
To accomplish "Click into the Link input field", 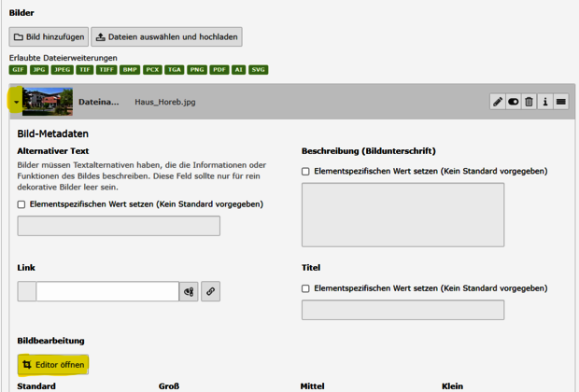I will coord(106,291).
